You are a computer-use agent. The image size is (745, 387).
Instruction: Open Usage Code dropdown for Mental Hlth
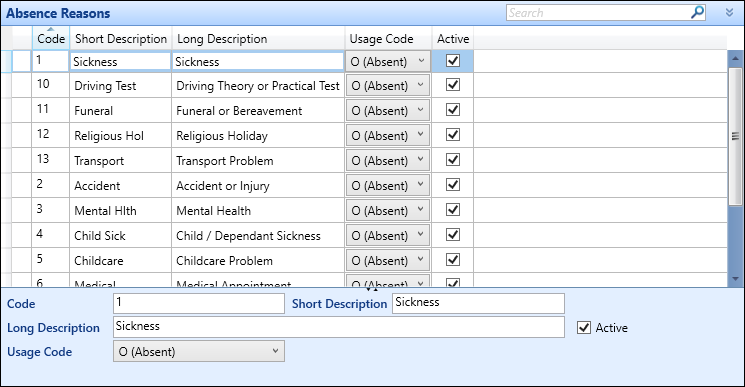coord(388,210)
